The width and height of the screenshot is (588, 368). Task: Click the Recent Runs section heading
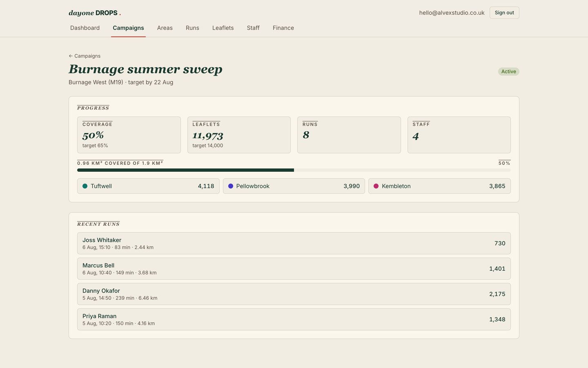98,224
